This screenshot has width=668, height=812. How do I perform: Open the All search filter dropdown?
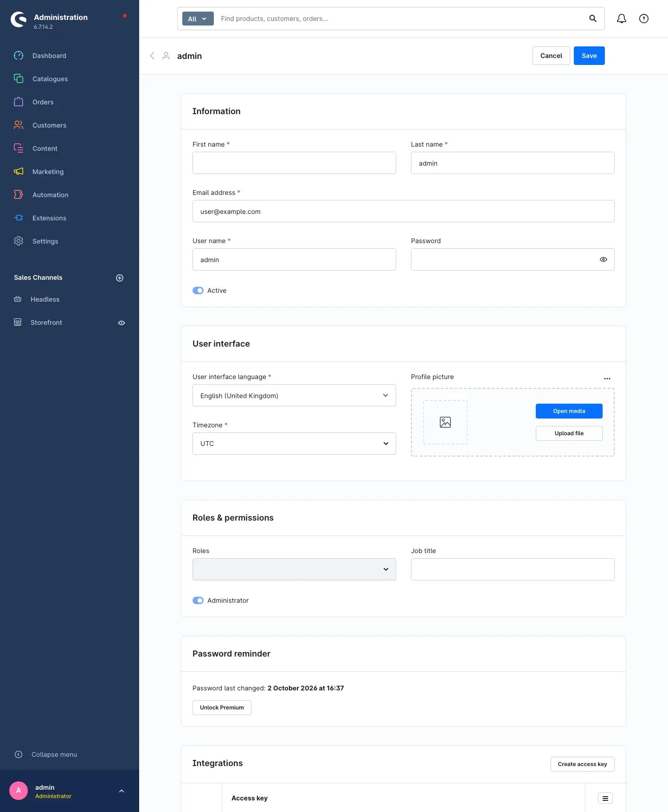tap(198, 19)
